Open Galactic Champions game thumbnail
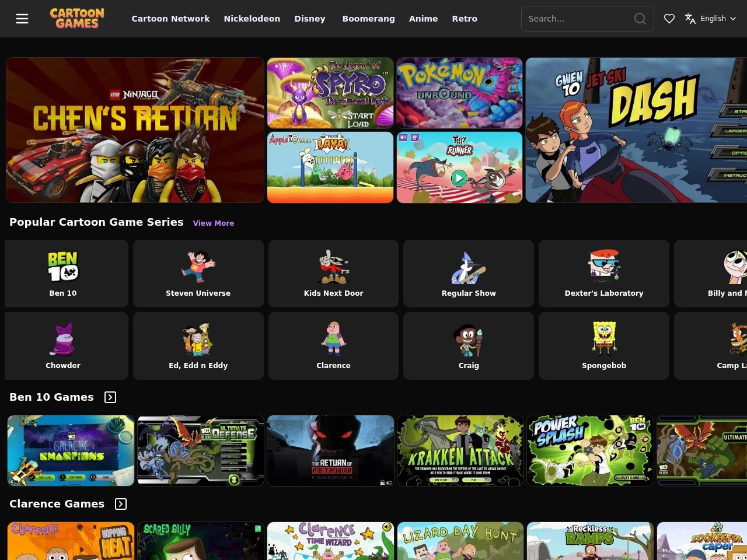The image size is (747, 560). [71, 450]
